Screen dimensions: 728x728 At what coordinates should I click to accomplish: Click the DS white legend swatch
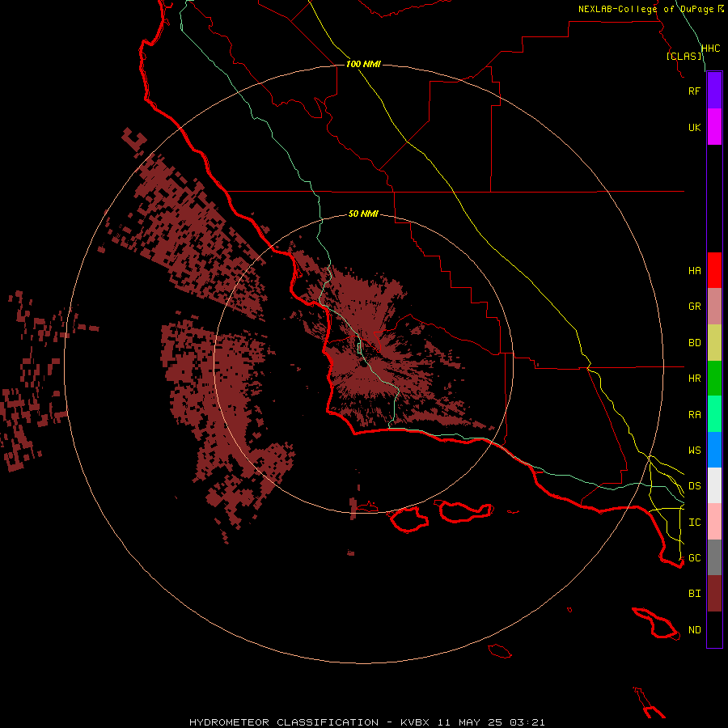(x=714, y=485)
